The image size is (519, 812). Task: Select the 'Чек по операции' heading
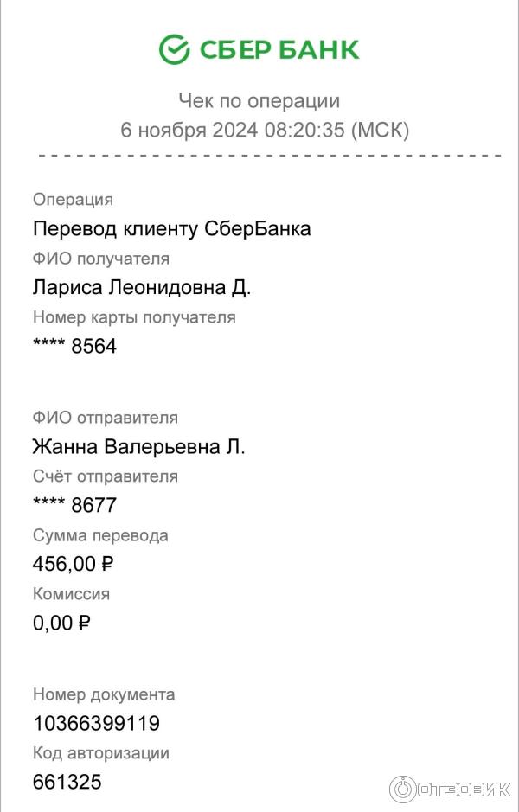click(259, 101)
